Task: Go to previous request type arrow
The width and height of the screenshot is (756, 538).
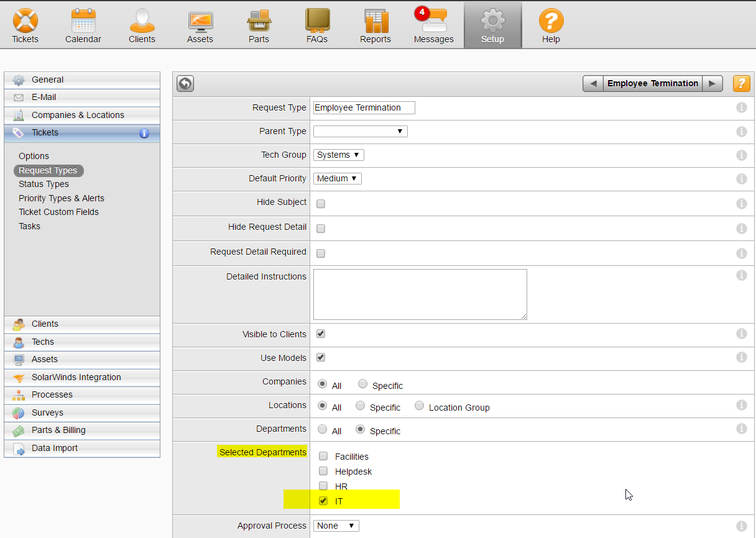Action: pyautogui.click(x=593, y=83)
